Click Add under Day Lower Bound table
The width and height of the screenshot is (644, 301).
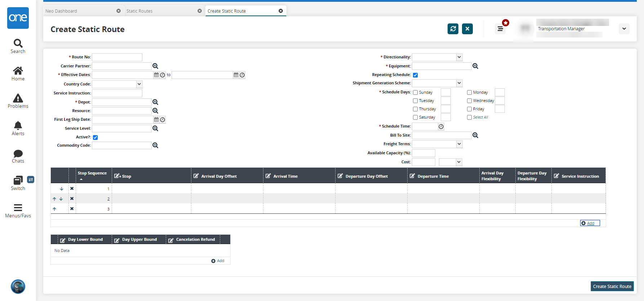(218, 261)
